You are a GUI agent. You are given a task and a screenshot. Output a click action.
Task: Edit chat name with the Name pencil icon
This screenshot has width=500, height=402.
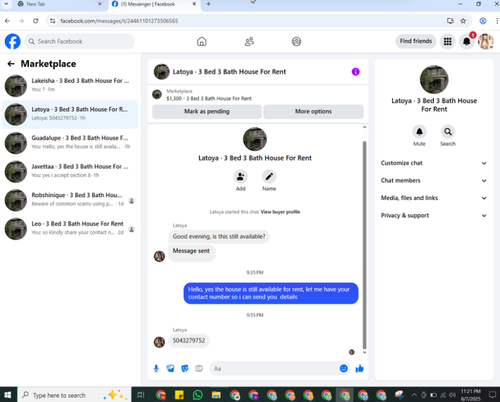coord(269,177)
